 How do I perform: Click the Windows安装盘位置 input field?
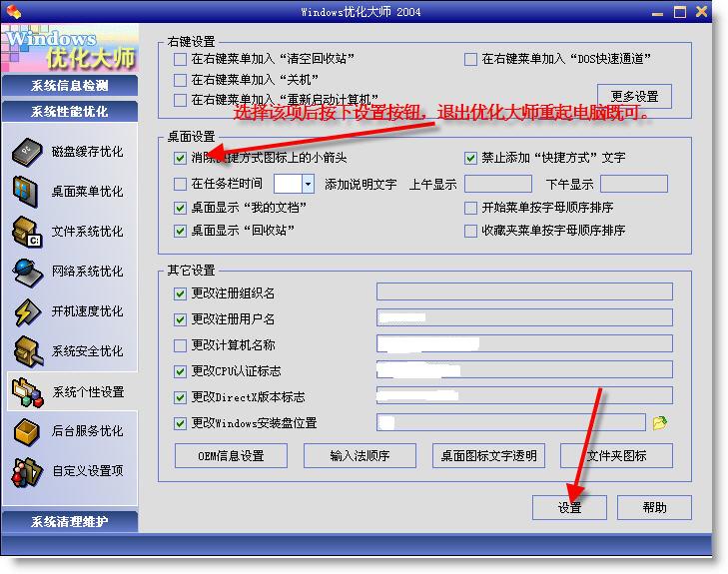coord(511,422)
